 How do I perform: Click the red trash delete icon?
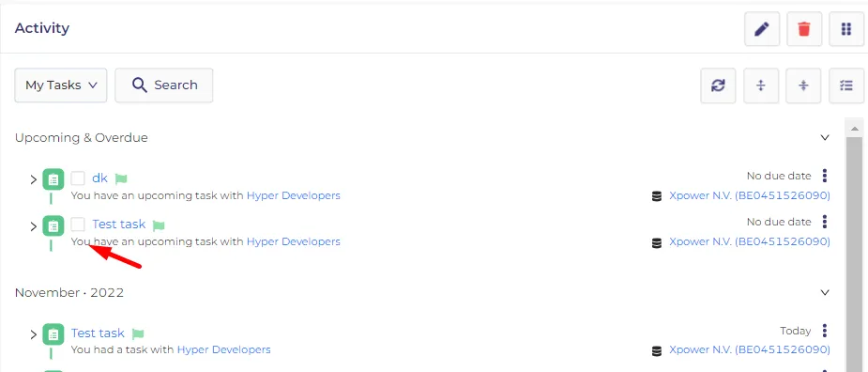pyautogui.click(x=804, y=29)
